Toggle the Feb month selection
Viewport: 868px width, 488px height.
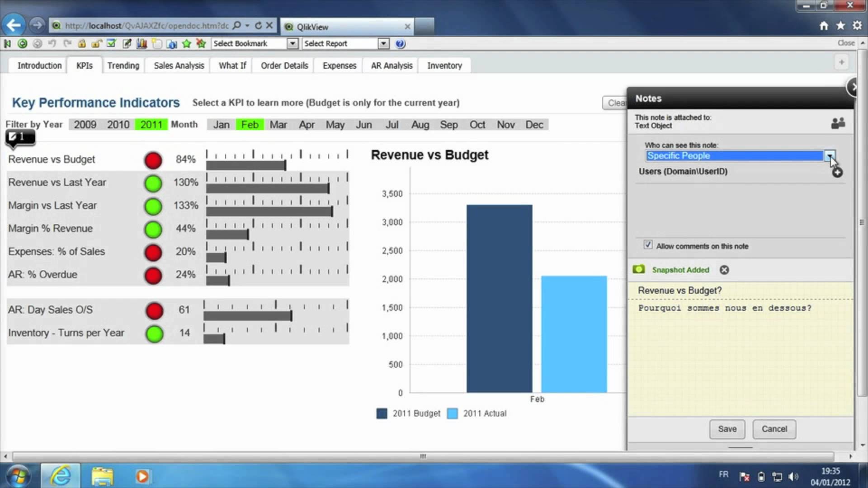(x=250, y=124)
